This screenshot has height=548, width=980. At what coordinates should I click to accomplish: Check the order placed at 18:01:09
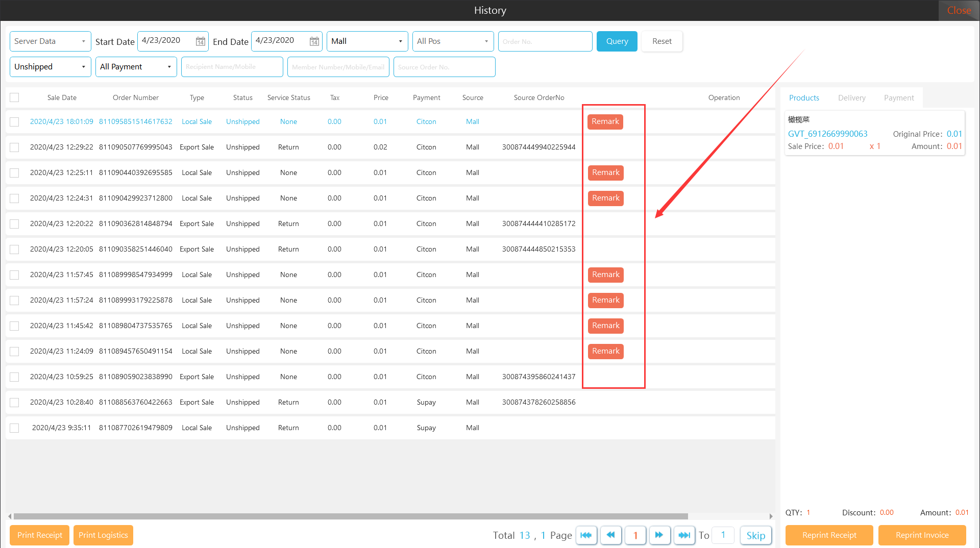pos(14,122)
